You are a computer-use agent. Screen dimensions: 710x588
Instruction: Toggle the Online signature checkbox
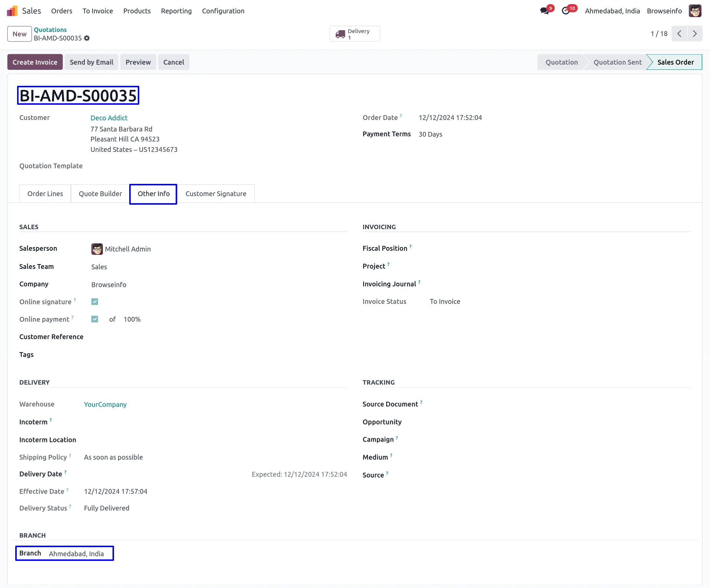pyautogui.click(x=95, y=302)
